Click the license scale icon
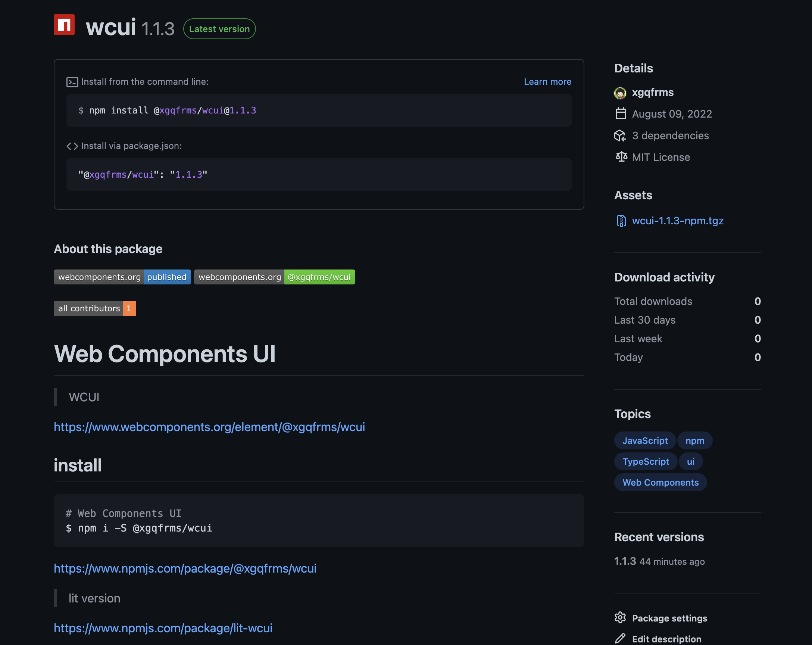Screen dimensions: 812x645 (621, 157)
